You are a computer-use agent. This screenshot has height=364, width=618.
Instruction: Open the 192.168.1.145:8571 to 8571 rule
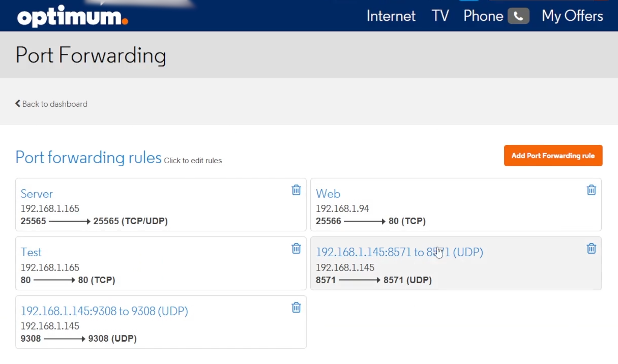pos(399,252)
